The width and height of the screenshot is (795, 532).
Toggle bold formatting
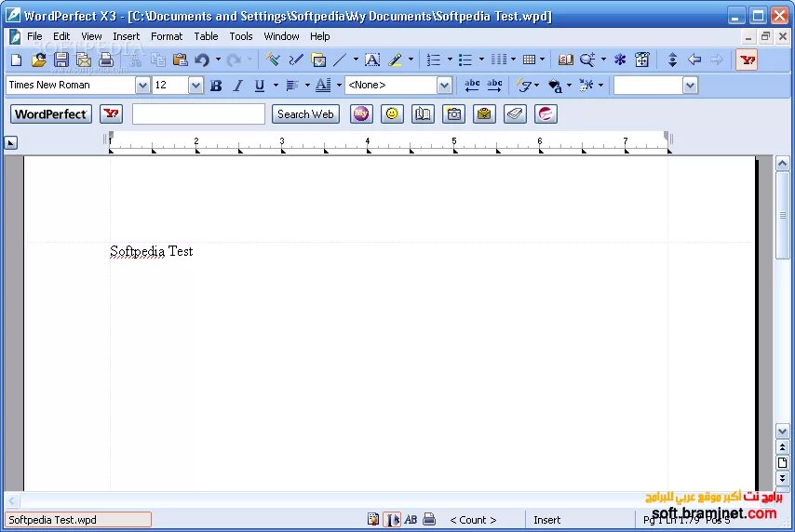216,86
